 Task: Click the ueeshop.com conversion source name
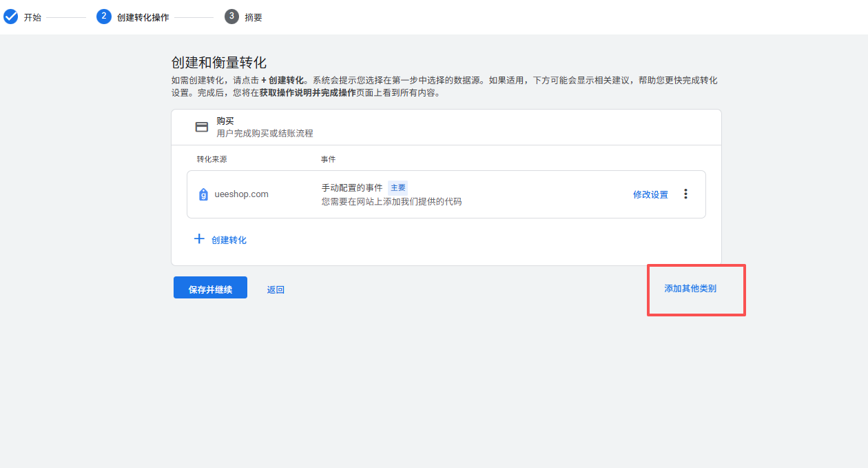point(240,194)
